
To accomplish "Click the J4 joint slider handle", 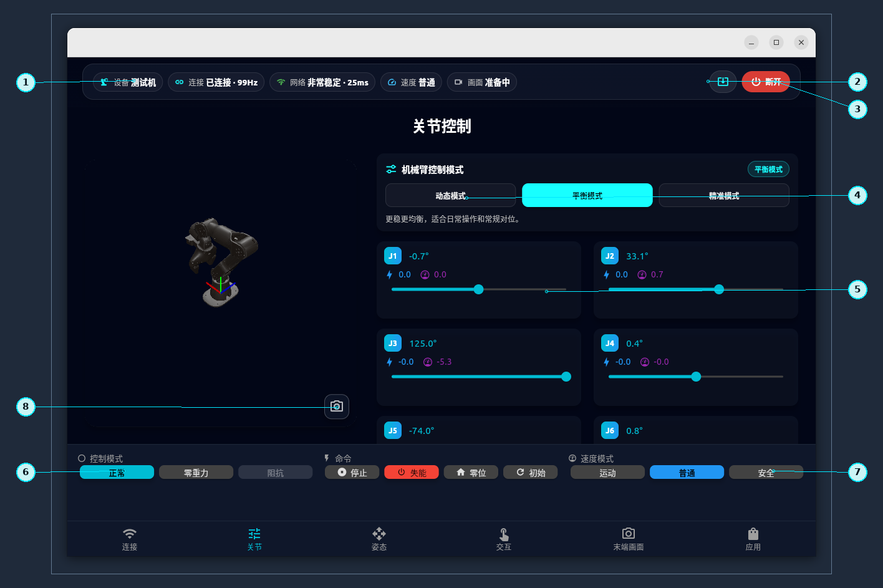I will tap(696, 377).
